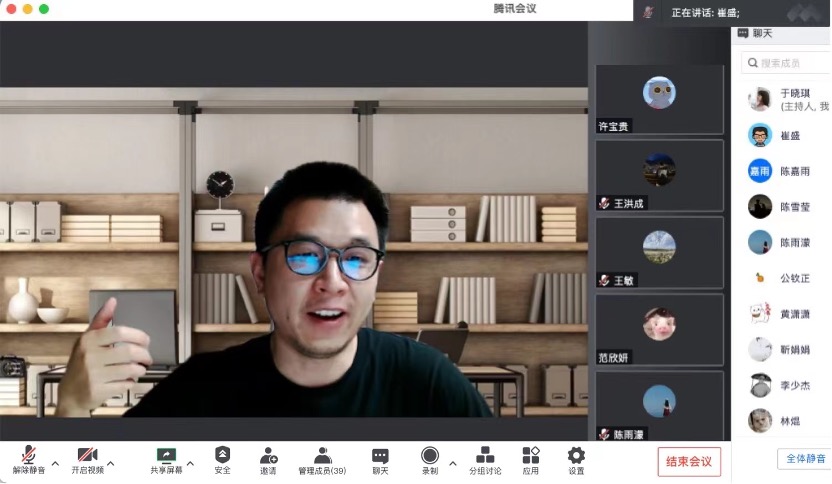Click the red 结束会议 button
Screen dimensions: 832x484
pyautogui.click(x=689, y=461)
